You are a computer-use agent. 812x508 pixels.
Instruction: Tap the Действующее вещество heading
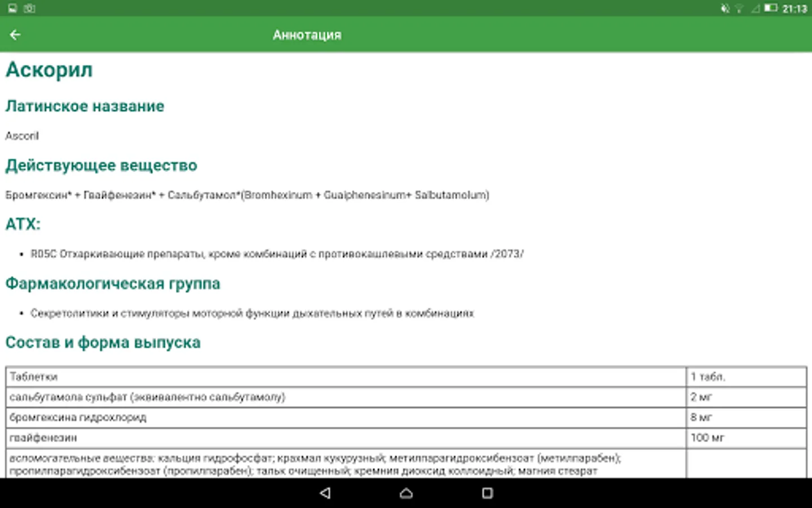click(101, 165)
